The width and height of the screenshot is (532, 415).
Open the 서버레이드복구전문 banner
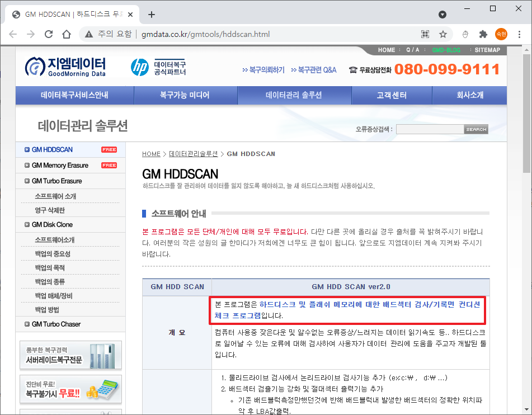click(x=70, y=355)
